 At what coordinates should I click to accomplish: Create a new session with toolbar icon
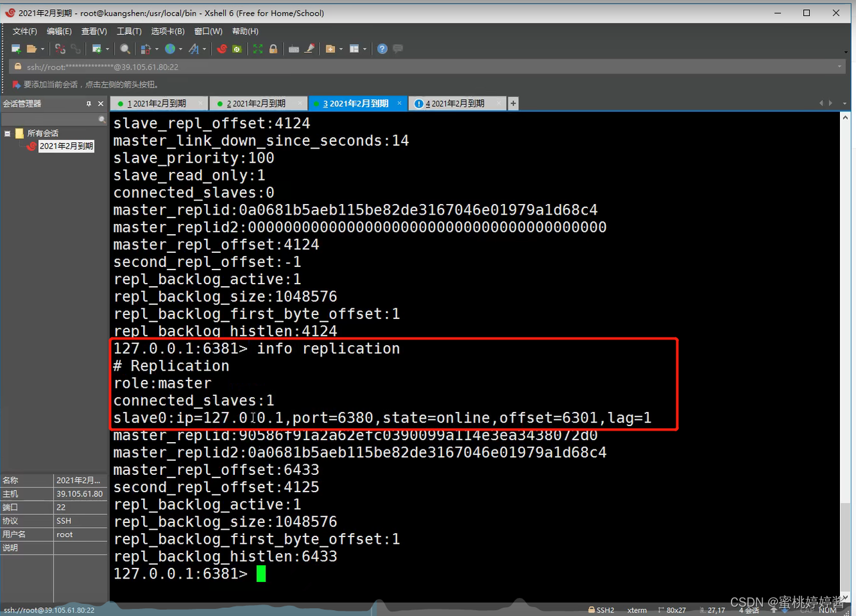click(x=16, y=49)
